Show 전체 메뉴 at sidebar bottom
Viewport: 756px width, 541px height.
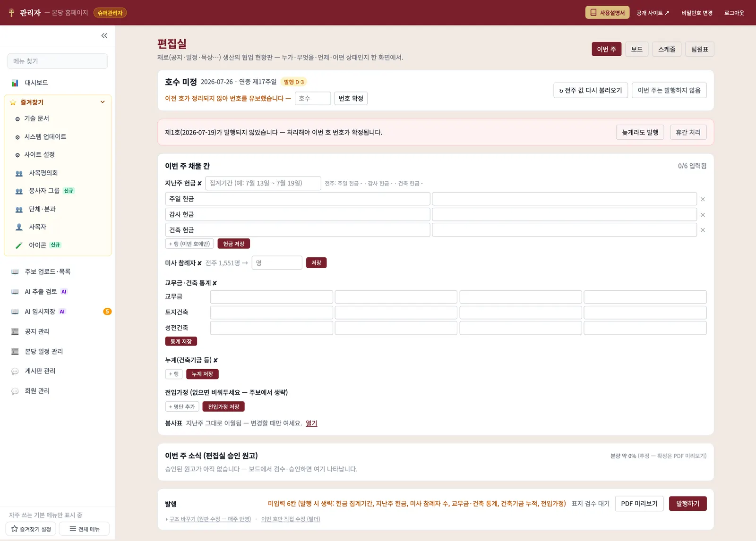tap(84, 529)
